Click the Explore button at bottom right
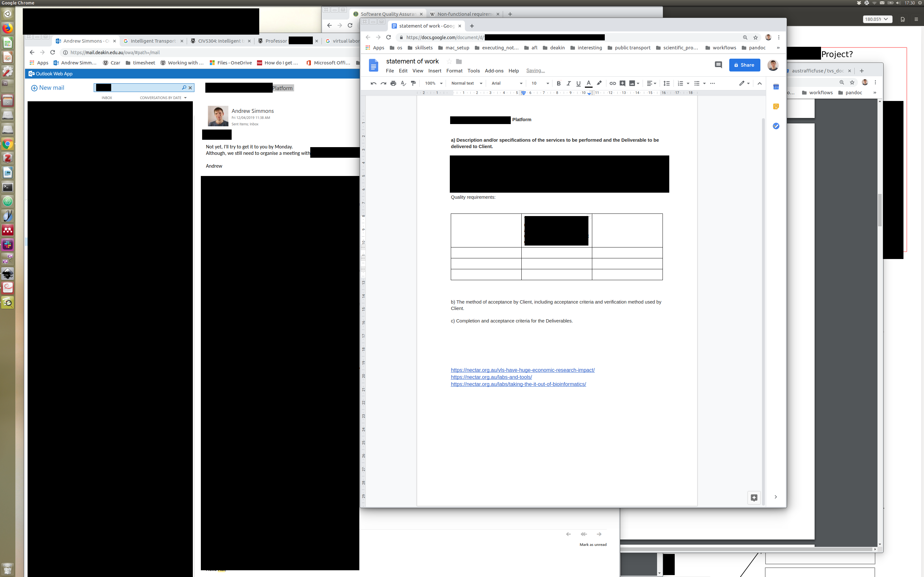Image resolution: width=924 pixels, height=577 pixels. [754, 498]
